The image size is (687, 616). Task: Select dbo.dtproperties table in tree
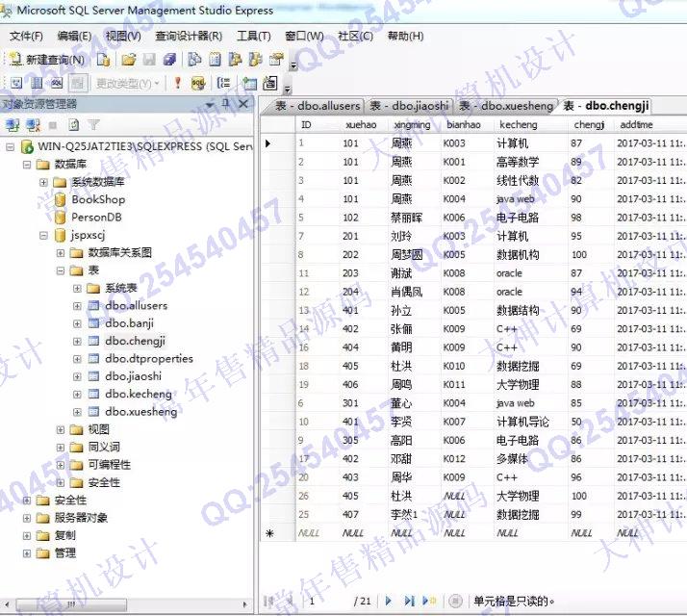149,359
